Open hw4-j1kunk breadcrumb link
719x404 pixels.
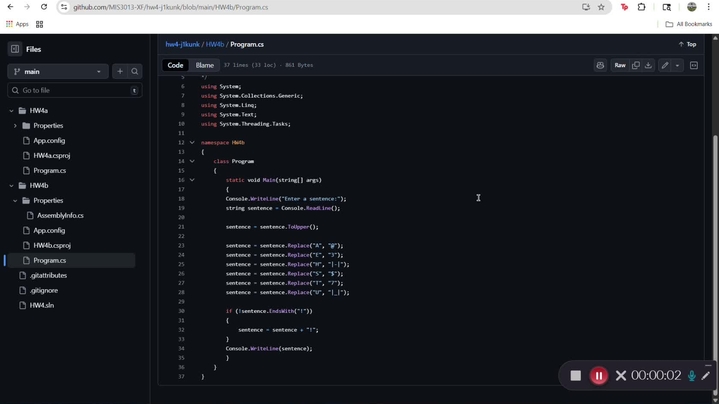pos(183,45)
